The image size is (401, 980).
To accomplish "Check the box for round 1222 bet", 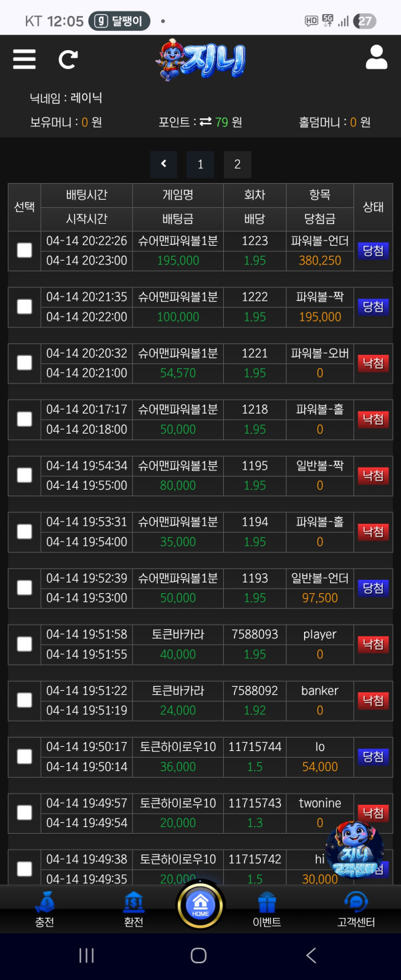I will tap(24, 307).
